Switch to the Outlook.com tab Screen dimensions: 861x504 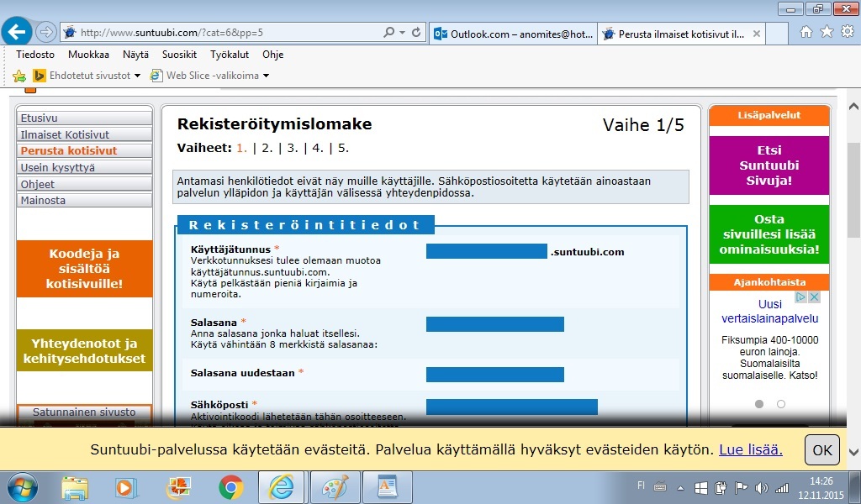pos(514,34)
